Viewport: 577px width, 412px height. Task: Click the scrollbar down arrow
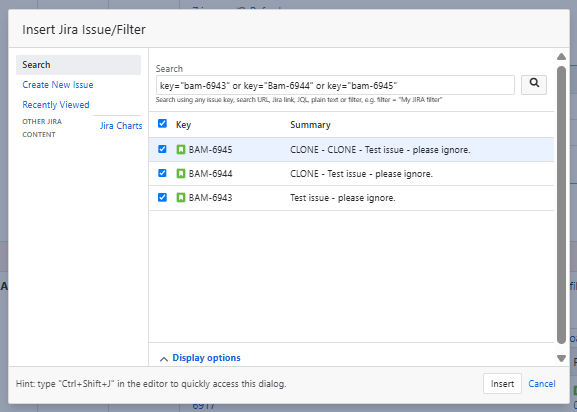[x=561, y=358]
